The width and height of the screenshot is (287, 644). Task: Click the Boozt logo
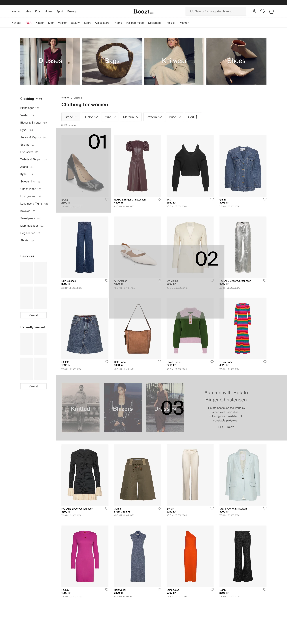click(143, 11)
